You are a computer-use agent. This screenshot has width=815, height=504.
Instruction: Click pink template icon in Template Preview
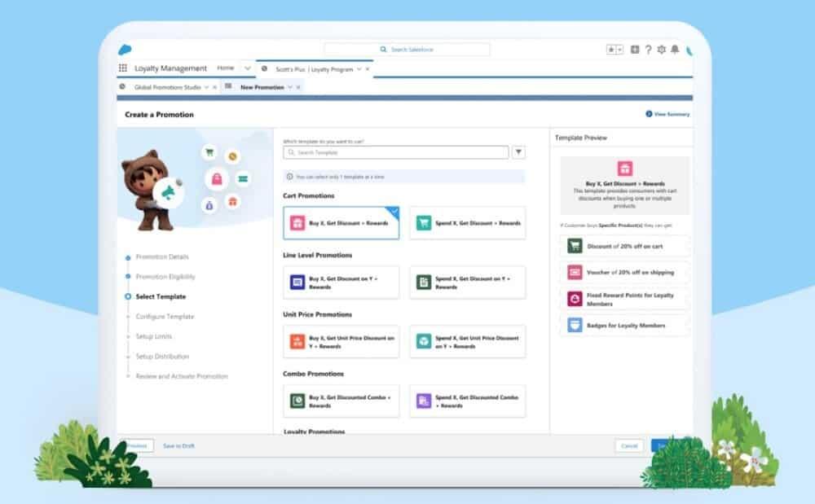click(625, 169)
